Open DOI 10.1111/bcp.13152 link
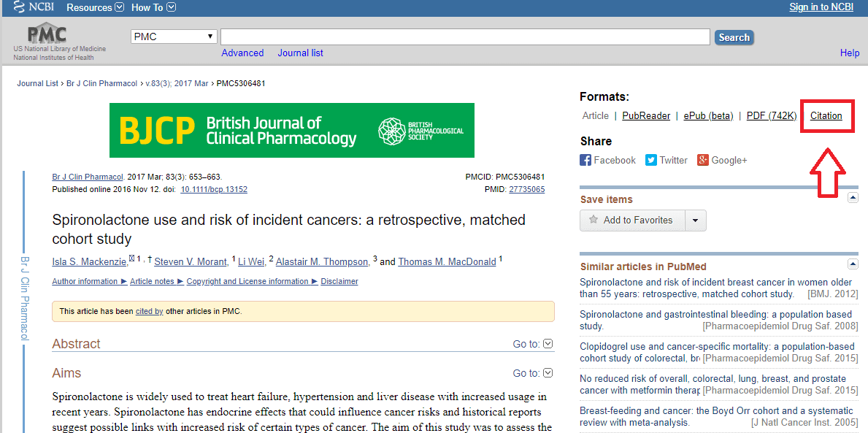The height and width of the screenshot is (433, 868). (x=214, y=189)
